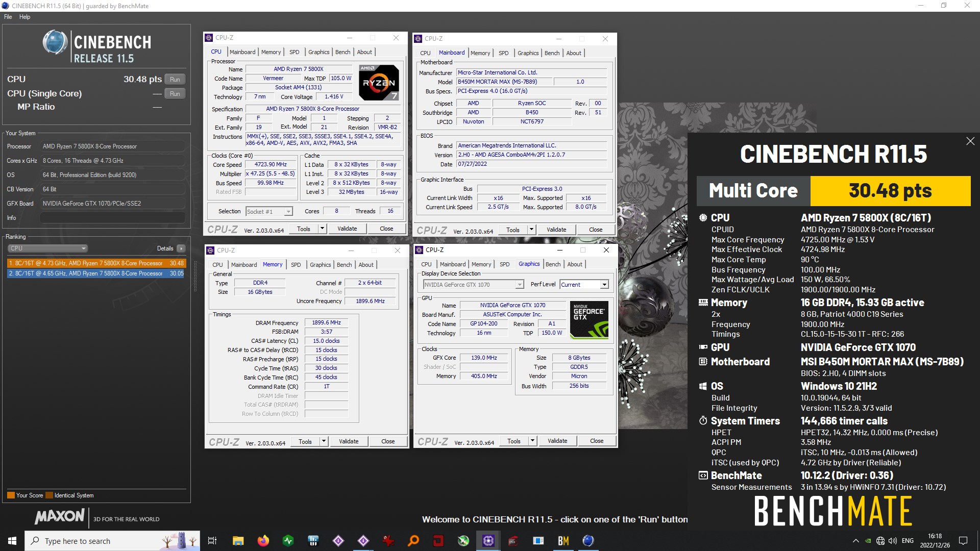Switch to the SPD tab in the top-left CPU-Z window
Screen dimensions: 980x551
tap(295, 52)
